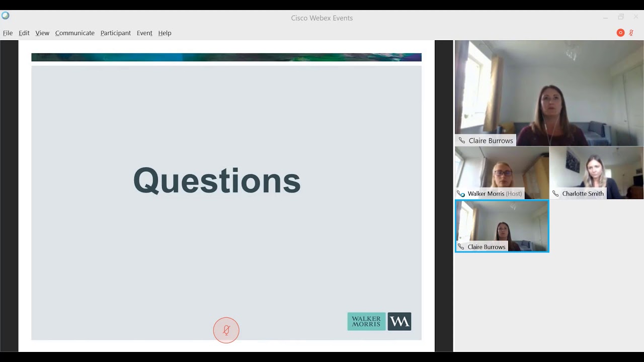This screenshot has height=362, width=644.
Task: Open the View menu
Action: (42, 33)
